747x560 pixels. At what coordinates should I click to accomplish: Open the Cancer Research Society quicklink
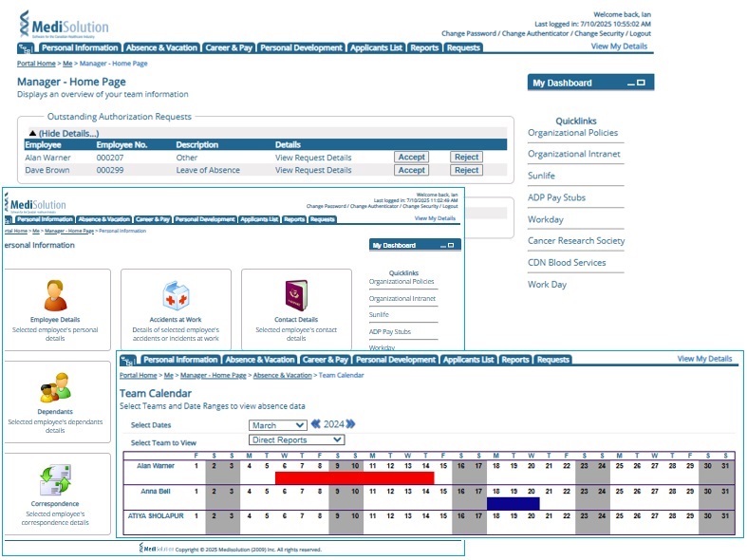point(576,241)
